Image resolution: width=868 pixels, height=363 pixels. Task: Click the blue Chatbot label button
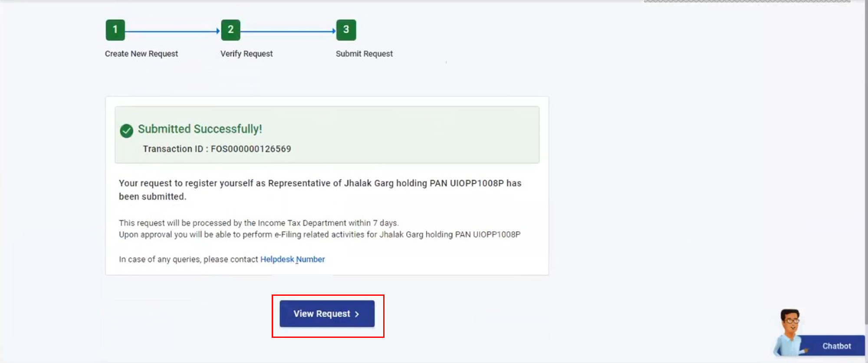[x=836, y=346]
